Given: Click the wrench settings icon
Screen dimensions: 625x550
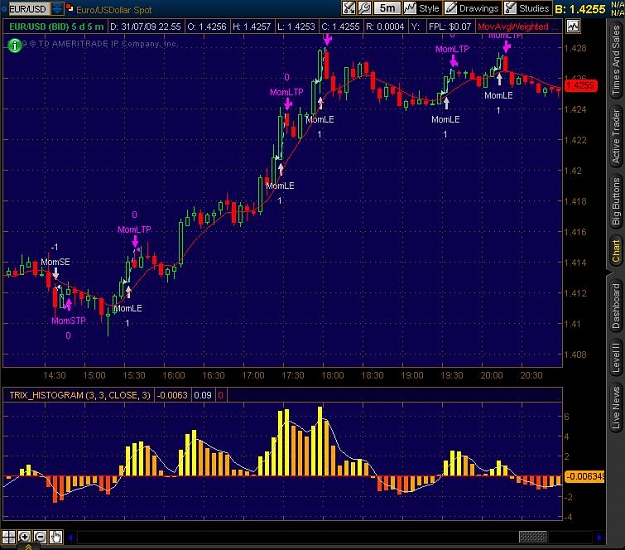Looking at the screenshot, I should (365, 8).
